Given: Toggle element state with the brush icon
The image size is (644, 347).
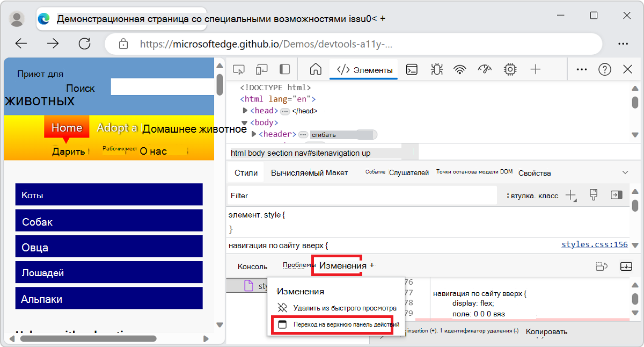Looking at the screenshot, I should coord(593,195).
